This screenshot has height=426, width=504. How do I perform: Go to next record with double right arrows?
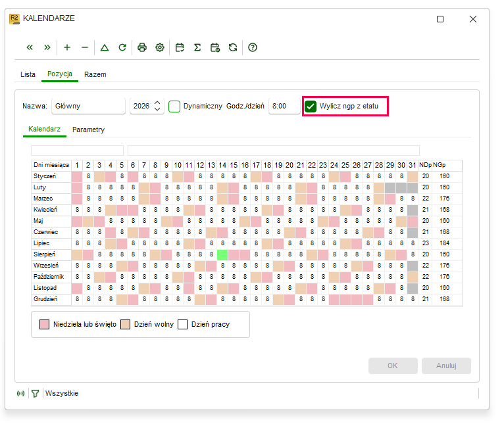click(47, 47)
